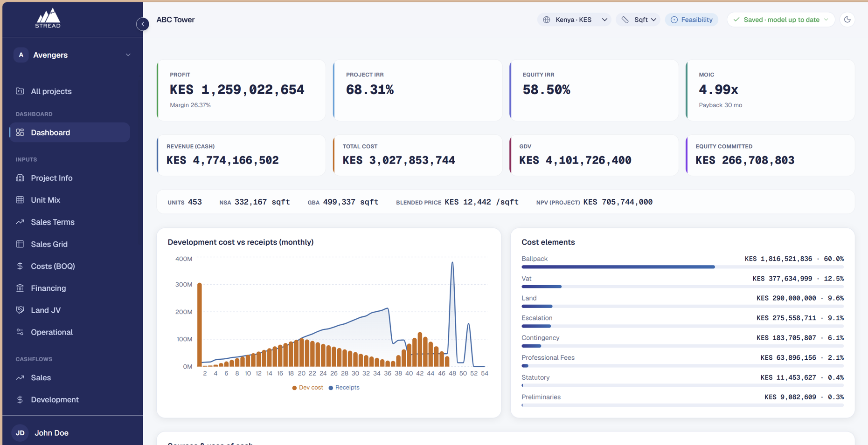Click the globe icon next to Kenya · KES
This screenshot has width=868, height=445.
point(547,20)
